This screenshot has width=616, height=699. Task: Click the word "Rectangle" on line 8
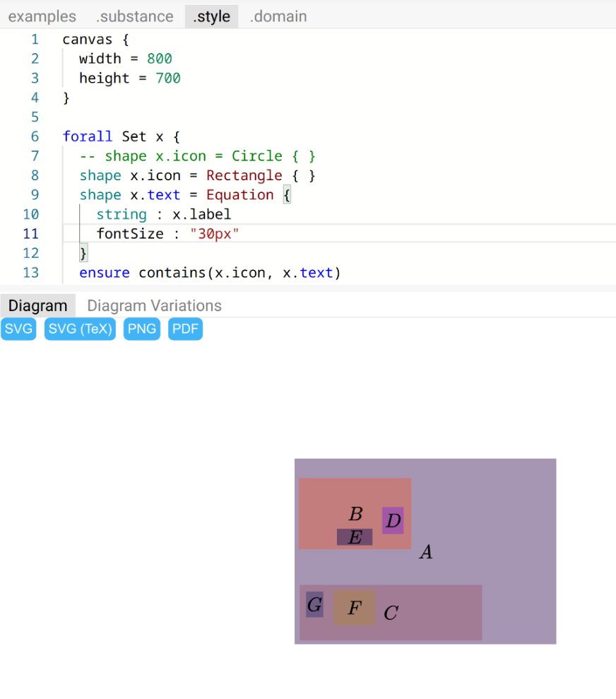point(244,176)
